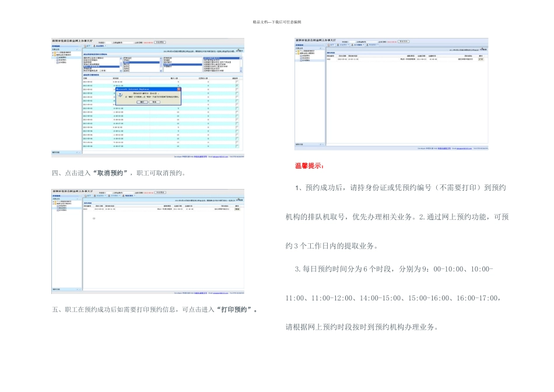554x392 pixels.
Task: Select the highlighted entry in the first listbox
Action: [101, 66]
